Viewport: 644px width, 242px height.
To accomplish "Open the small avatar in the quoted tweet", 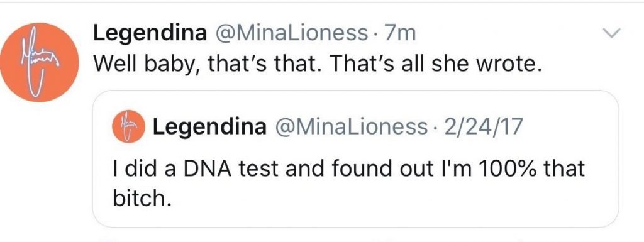I will pyautogui.click(x=128, y=126).
